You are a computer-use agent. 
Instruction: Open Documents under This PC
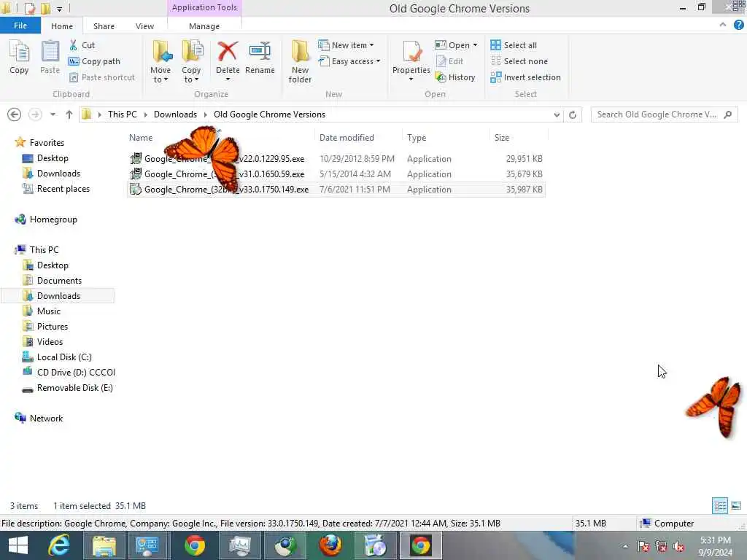point(53,281)
